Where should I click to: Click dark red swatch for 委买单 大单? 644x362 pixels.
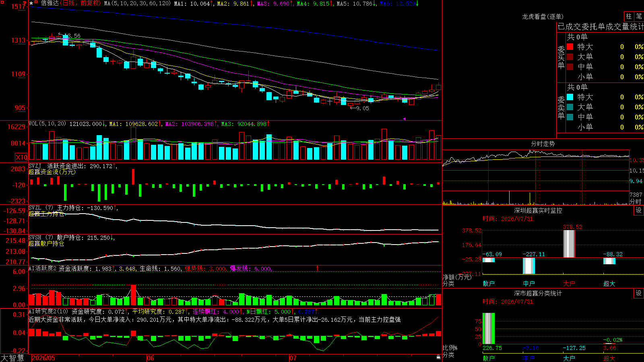[x=570, y=57]
